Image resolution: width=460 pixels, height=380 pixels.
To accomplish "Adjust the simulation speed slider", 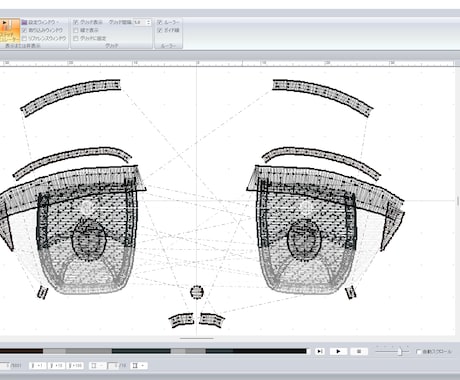I will point(401,351).
